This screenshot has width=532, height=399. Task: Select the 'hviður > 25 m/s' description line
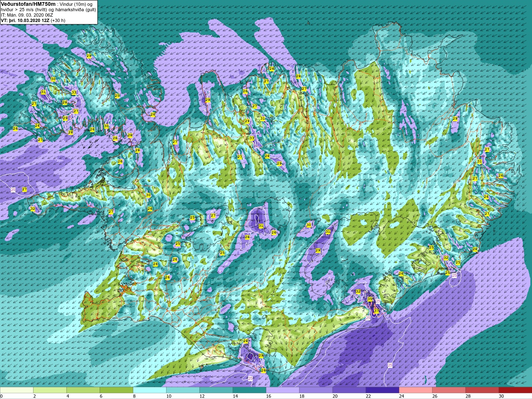[48, 10]
